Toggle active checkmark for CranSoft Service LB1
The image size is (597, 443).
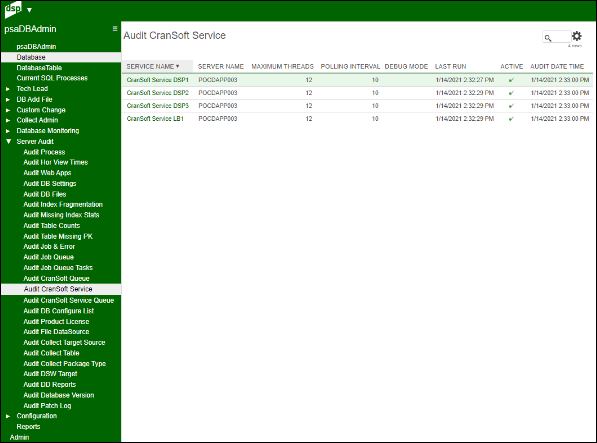tap(511, 119)
